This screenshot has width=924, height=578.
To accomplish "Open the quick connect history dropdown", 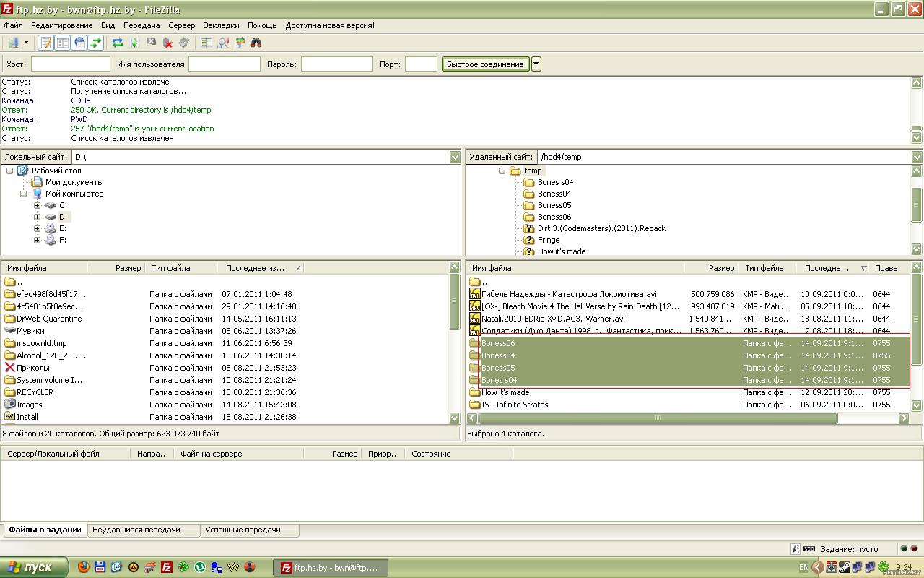I will pyautogui.click(x=536, y=64).
